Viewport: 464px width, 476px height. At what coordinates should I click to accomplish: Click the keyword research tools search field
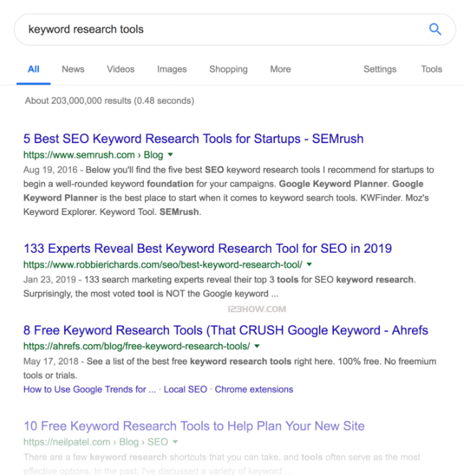click(217, 29)
